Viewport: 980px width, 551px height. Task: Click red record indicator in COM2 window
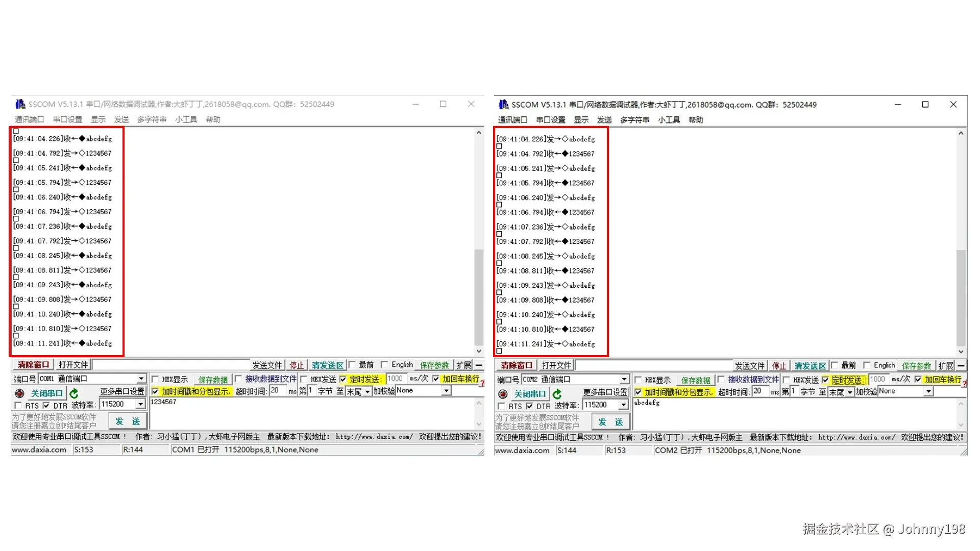pyautogui.click(x=503, y=394)
